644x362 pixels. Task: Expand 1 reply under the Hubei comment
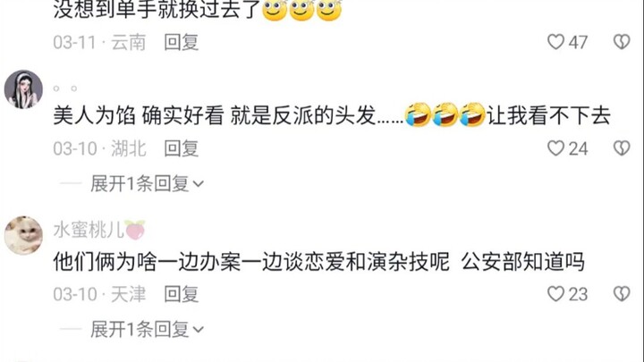click(x=147, y=183)
